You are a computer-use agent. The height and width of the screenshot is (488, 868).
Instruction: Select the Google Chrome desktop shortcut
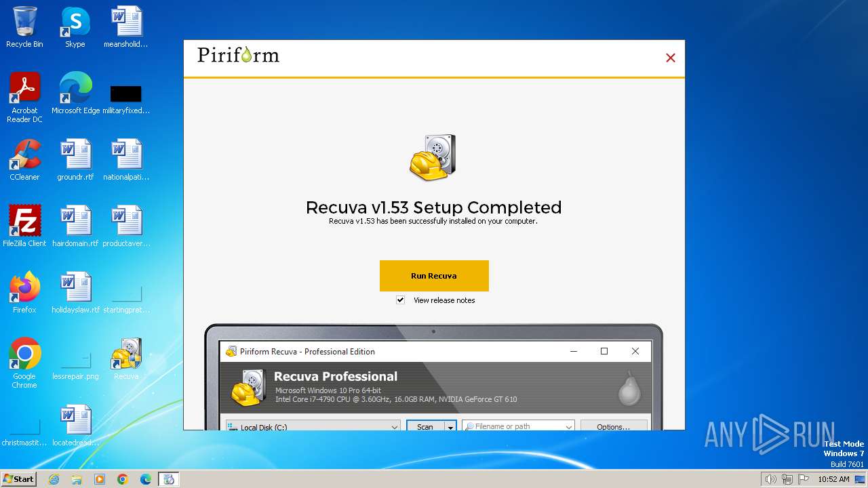[24, 364]
